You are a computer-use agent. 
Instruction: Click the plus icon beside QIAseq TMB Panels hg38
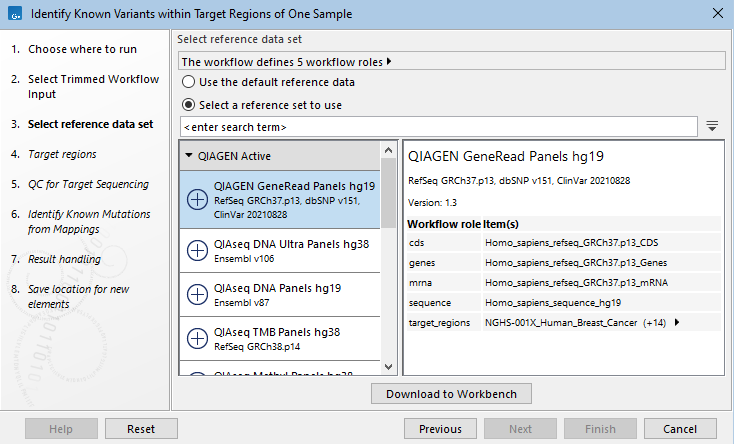tap(198, 339)
